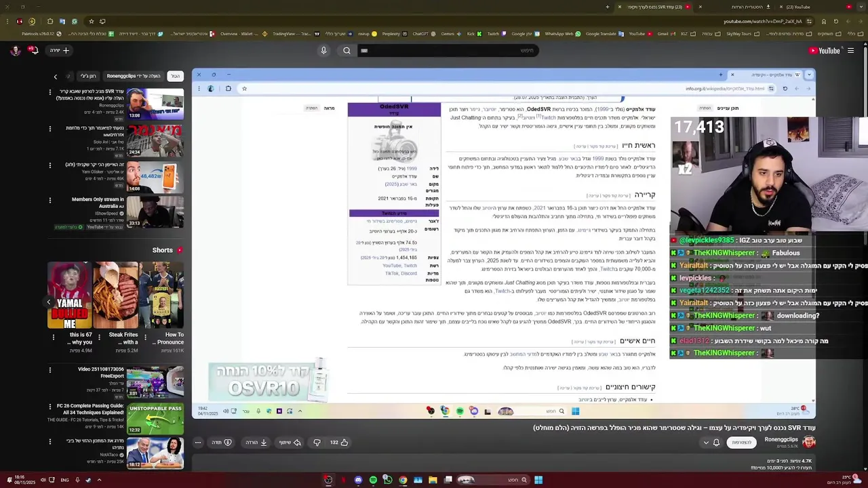
Task: Dislike the video with thumbs down
Action: tap(317, 443)
